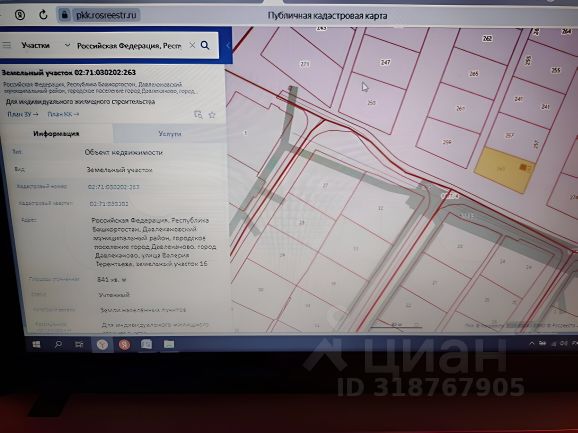Clear the search field with the X icon

pos(192,45)
